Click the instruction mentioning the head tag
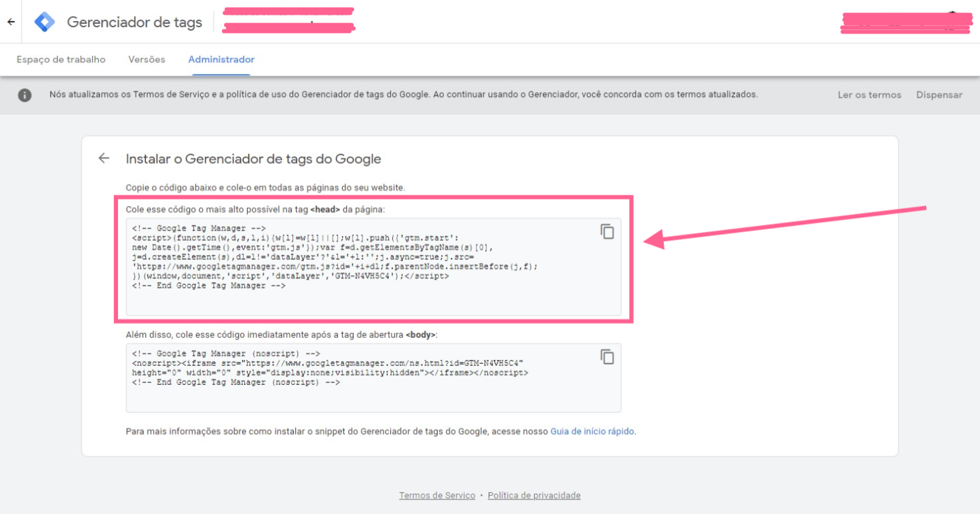The image size is (980, 514). (255, 209)
